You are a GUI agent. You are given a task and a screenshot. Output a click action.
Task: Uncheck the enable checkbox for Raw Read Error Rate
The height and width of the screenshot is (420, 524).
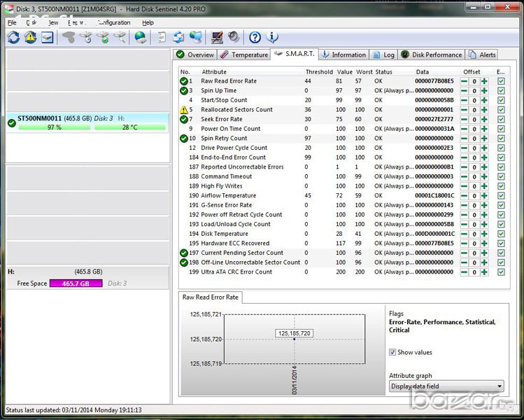coord(501,81)
